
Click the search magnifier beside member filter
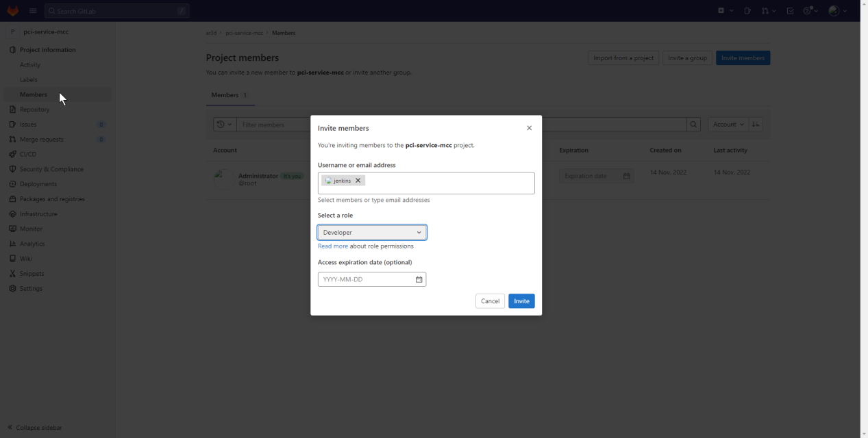point(693,125)
